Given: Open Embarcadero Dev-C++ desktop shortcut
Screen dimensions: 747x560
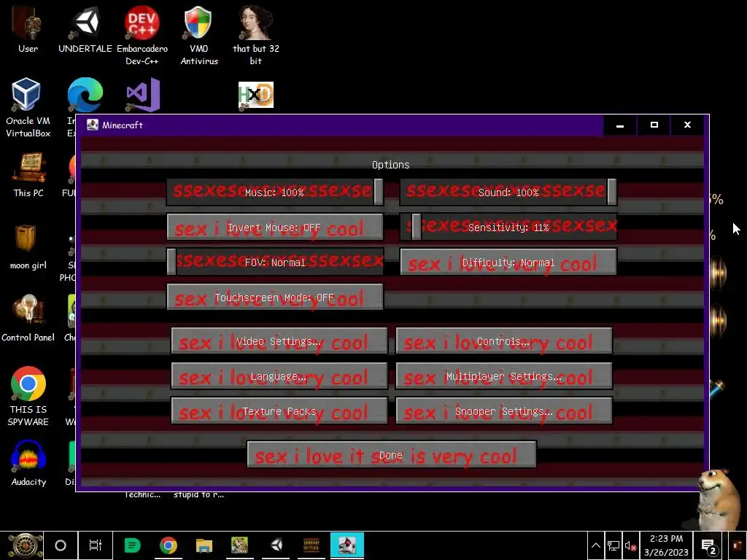Looking at the screenshot, I should 142,36.
